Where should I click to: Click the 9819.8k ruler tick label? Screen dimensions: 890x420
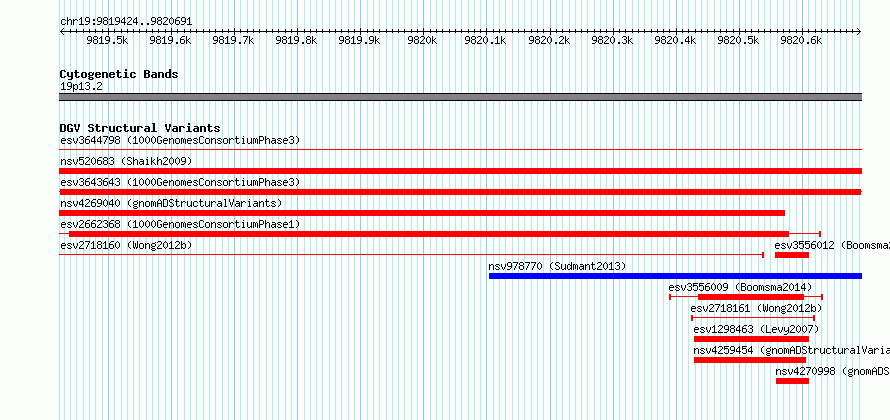tap(296, 40)
